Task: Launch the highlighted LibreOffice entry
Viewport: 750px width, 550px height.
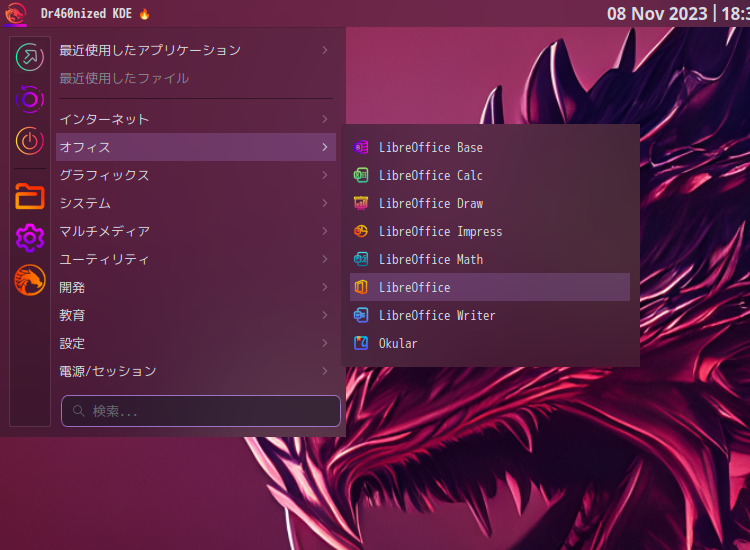Action: (490, 287)
